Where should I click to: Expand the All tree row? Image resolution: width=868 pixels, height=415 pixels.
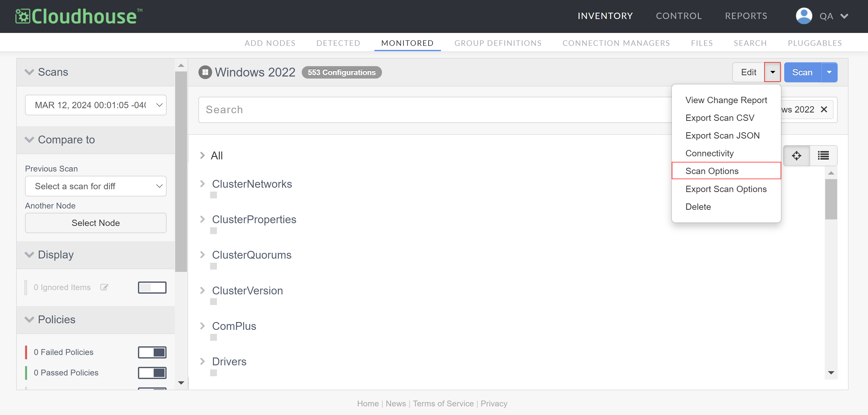coord(202,155)
